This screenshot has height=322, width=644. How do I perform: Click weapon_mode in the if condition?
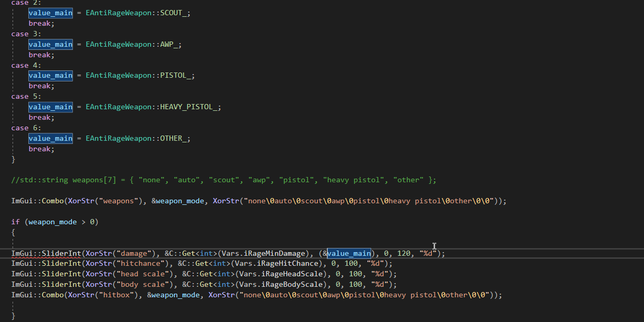click(x=52, y=222)
